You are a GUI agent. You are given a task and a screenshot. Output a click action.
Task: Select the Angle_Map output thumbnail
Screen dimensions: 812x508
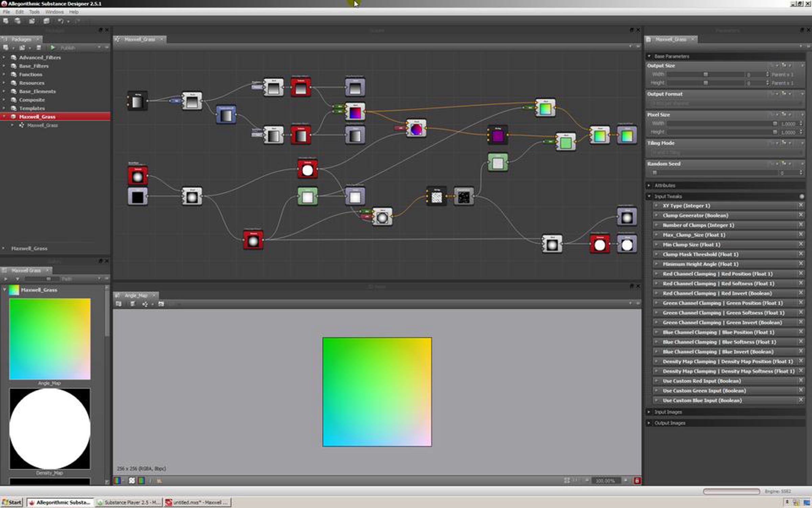pyautogui.click(x=50, y=339)
